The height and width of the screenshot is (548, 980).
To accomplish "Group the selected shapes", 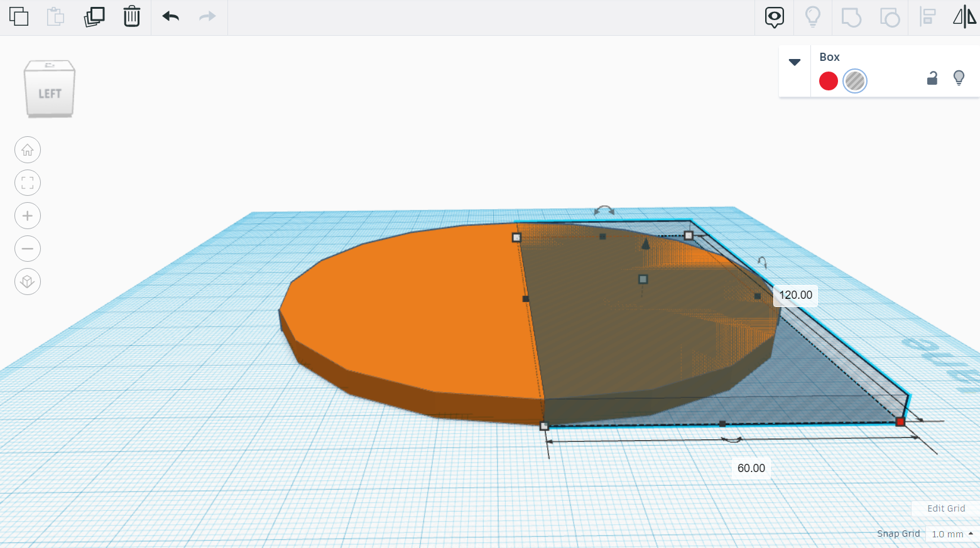I will pos(851,17).
